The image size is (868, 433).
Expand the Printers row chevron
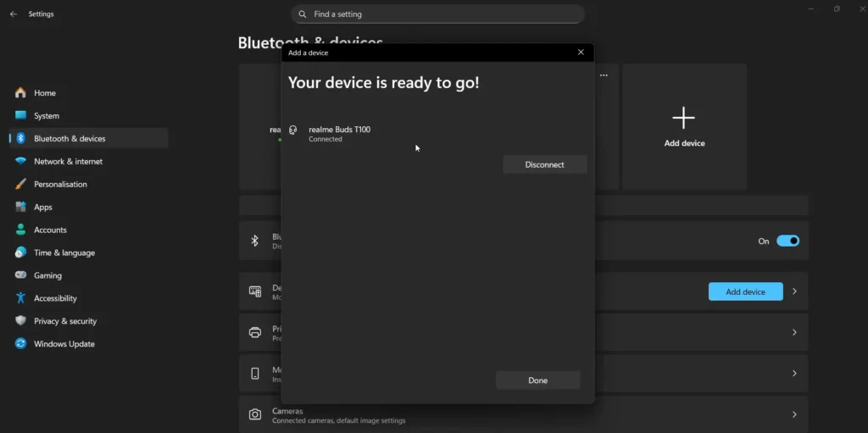794,332
